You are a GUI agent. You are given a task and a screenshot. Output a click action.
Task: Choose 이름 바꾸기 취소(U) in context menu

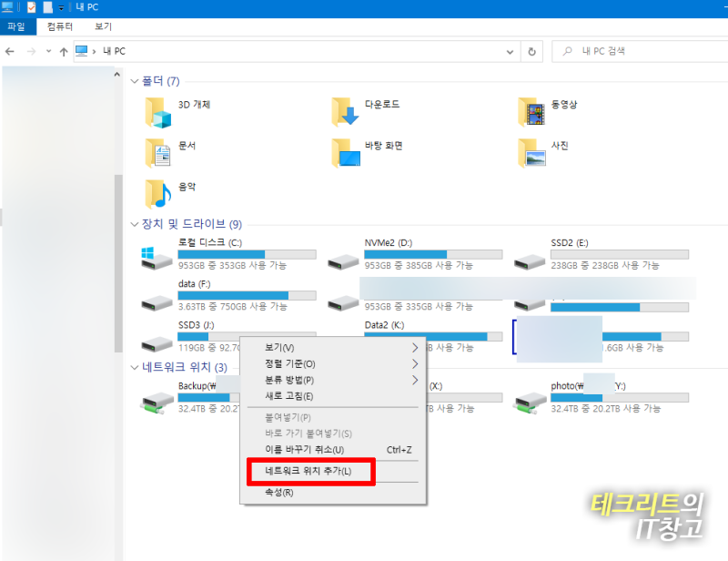[333, 450]
